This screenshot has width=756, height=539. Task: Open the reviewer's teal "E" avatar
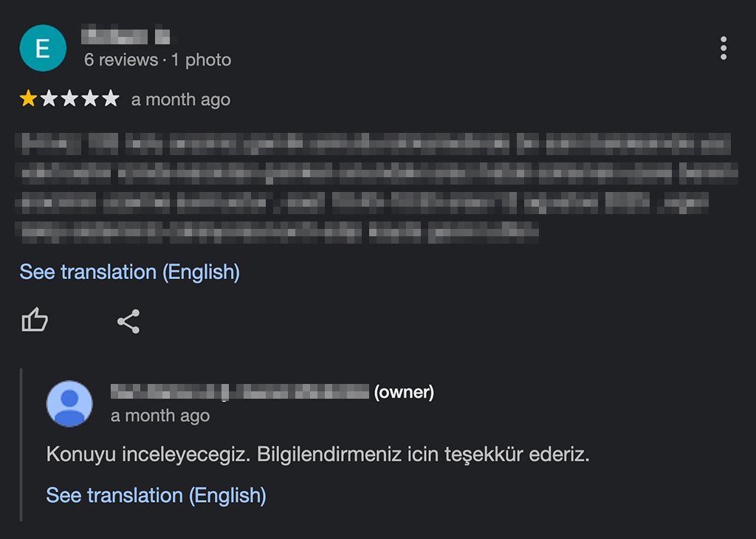click(x=43, y=49)
